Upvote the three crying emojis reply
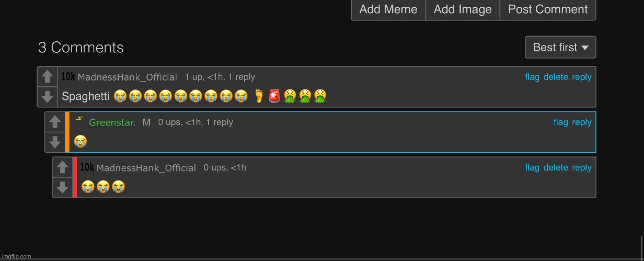644x261 pixels. (x=62, y=167)
